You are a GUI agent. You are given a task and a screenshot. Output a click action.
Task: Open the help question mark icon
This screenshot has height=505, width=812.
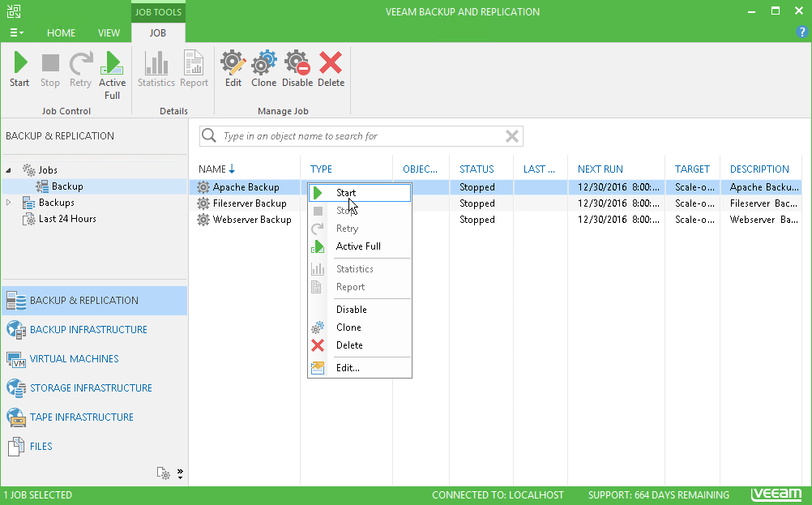[x=801, y=32]
